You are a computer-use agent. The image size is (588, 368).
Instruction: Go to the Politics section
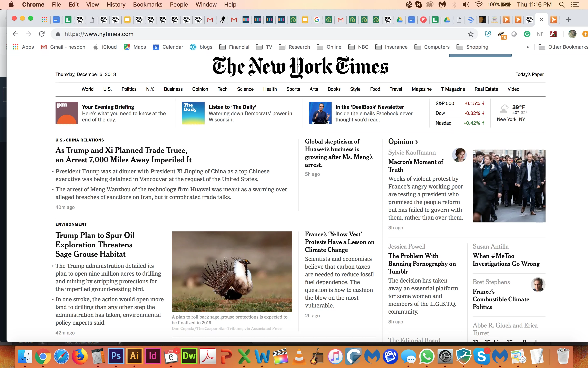point(129,89)
